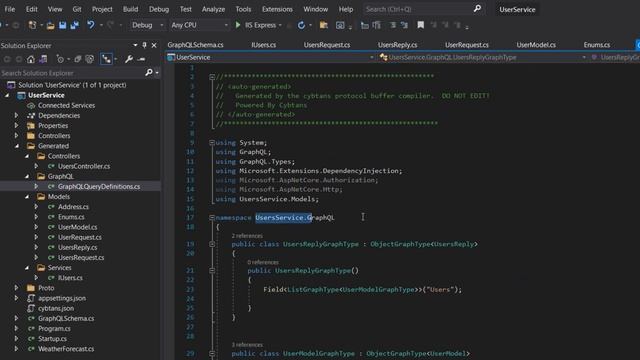Screen dimensions: 640x360
Task: Click '2 references' CodeLens link
Action: tap(247, 236)
